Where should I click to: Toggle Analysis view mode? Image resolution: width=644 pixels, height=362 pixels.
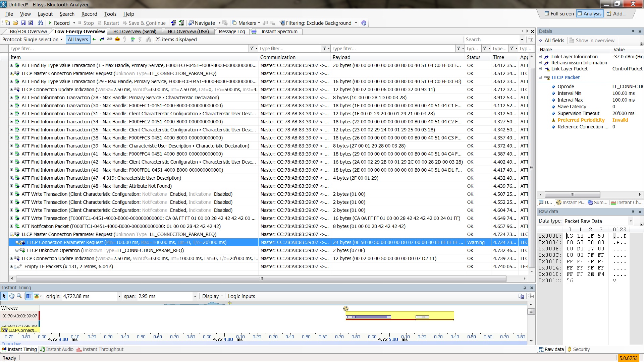589,14
